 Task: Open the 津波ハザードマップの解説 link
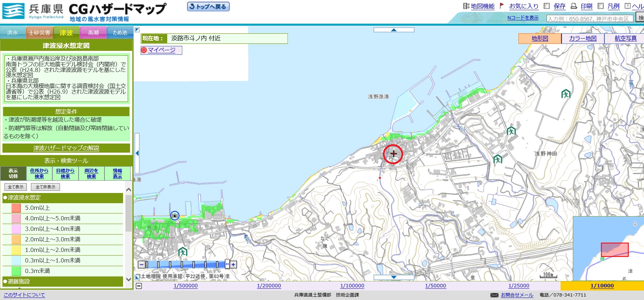click(66, 148)
